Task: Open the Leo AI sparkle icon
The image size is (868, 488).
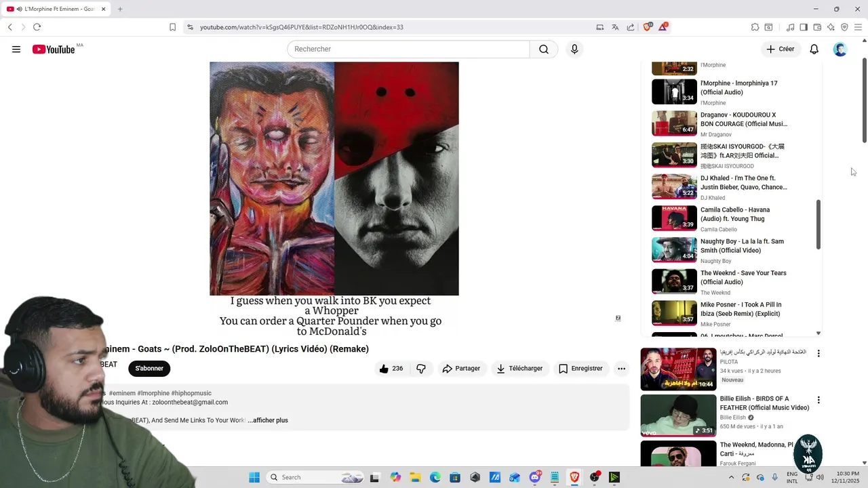Action: 831,27
